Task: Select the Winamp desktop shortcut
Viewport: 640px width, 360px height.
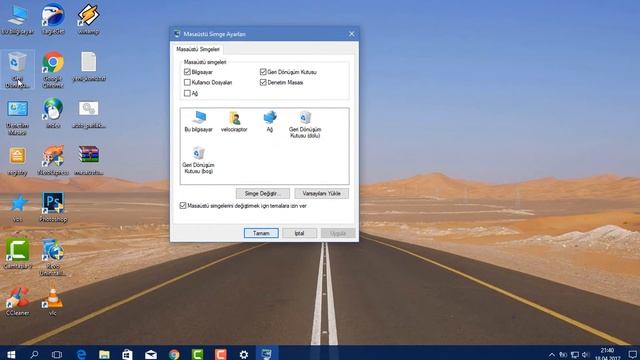Action: 88,20
